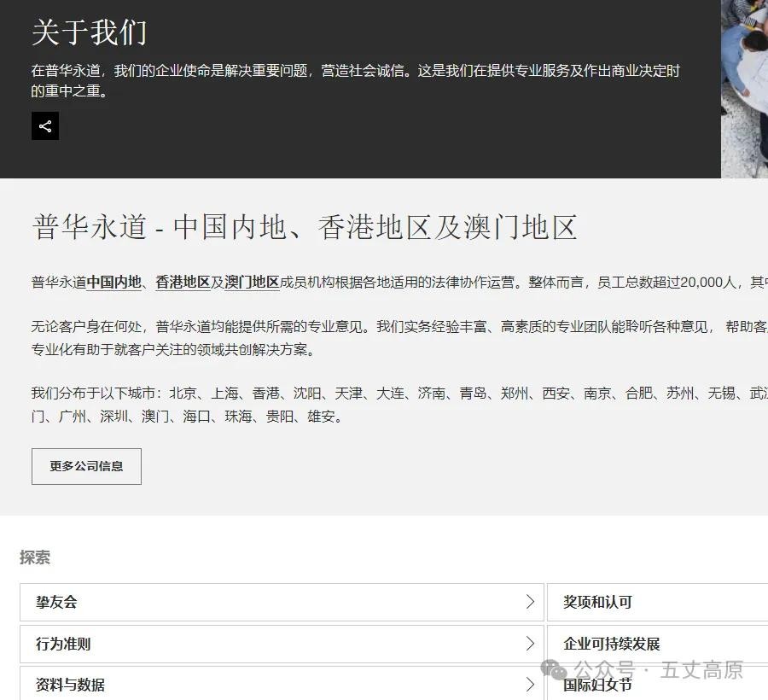Click the 探索 section title
768x700 pixels.
(35, 557)
